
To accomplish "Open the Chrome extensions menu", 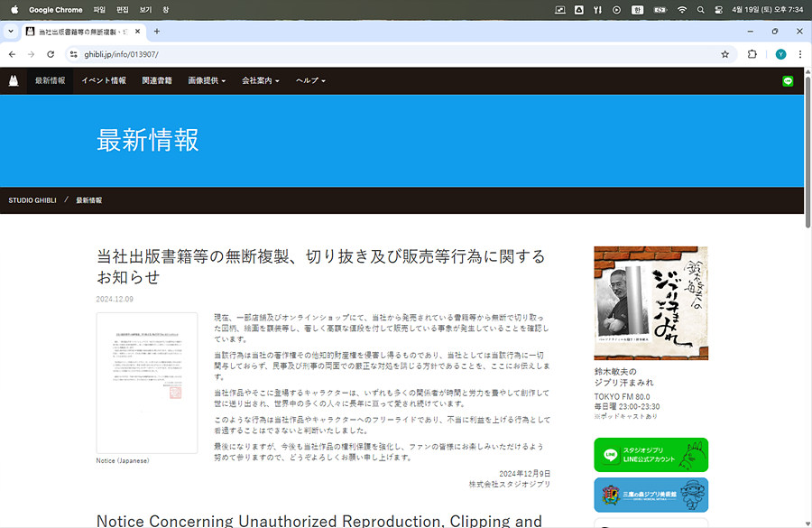I will tap(752, 54).
